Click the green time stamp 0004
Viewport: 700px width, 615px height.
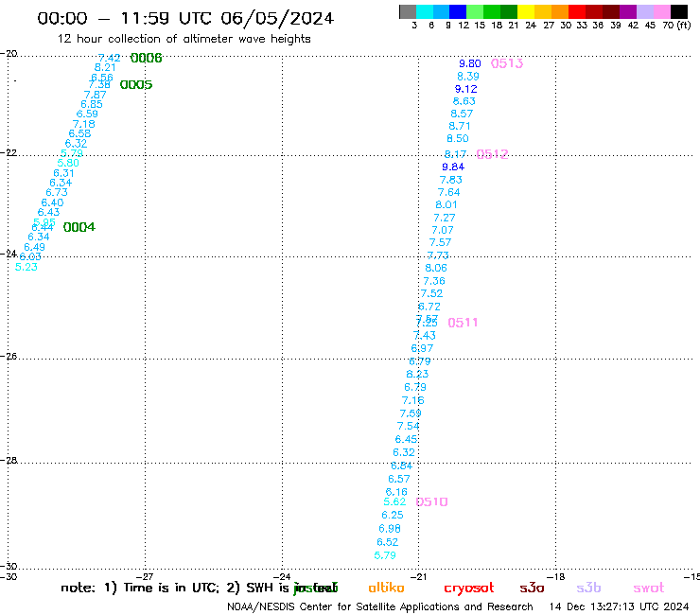(x=79, y=227)
